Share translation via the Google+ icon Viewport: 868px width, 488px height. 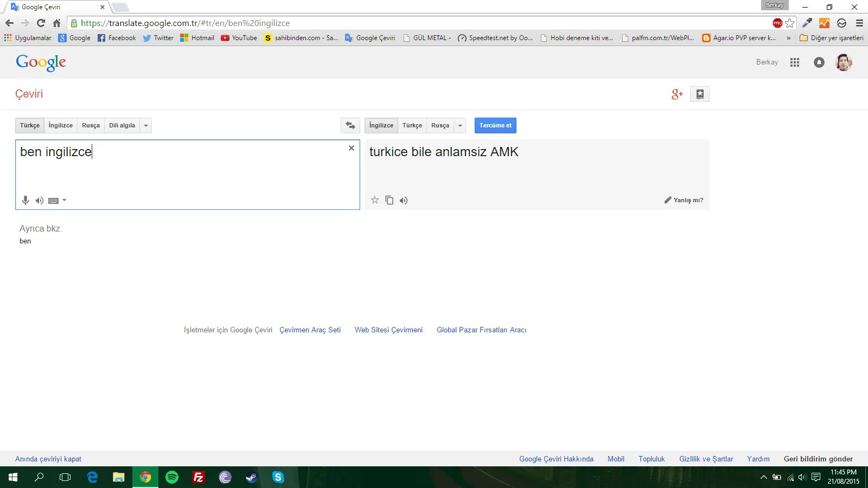click(x=676, y=94)
